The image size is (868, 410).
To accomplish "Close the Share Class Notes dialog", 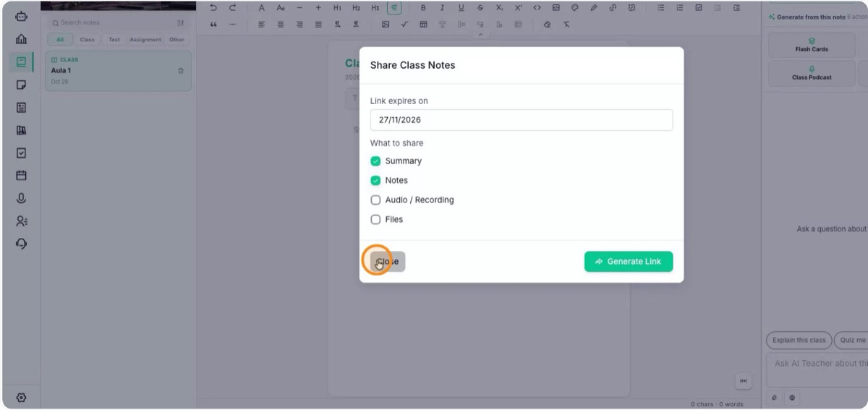I will (388, 262).
